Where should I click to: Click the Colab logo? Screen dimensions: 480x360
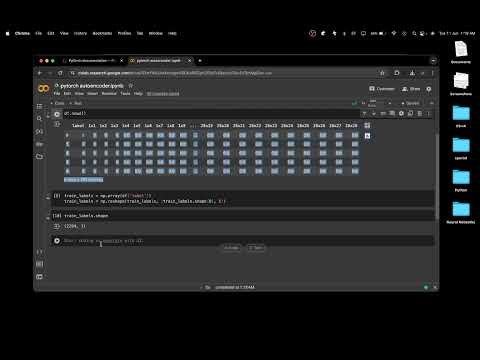click(44, 89)
